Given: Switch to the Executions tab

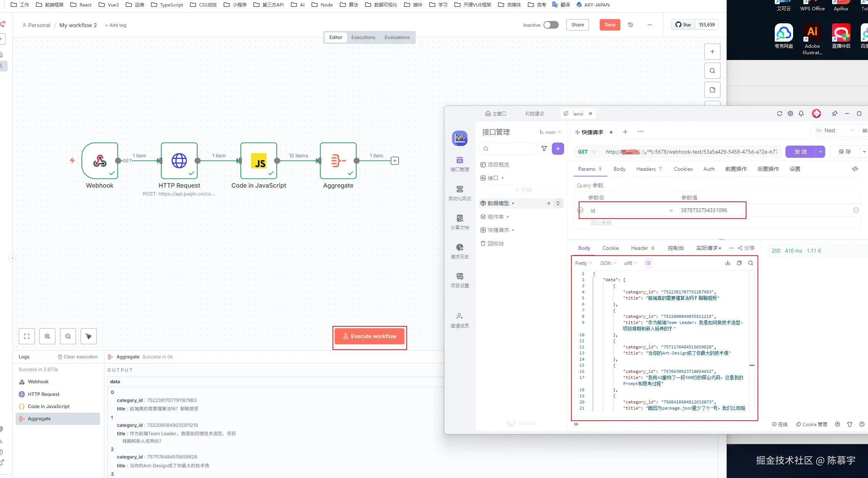Looking at the screenshot, I should pyautogui.click(x=363, y=37).
